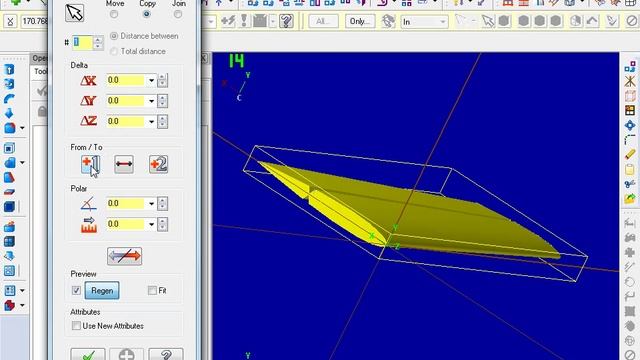Select the Solid Revolve icon in left toolbar
Screen dimensions: 640x360
pyautogui.click(x=9, y=84)
